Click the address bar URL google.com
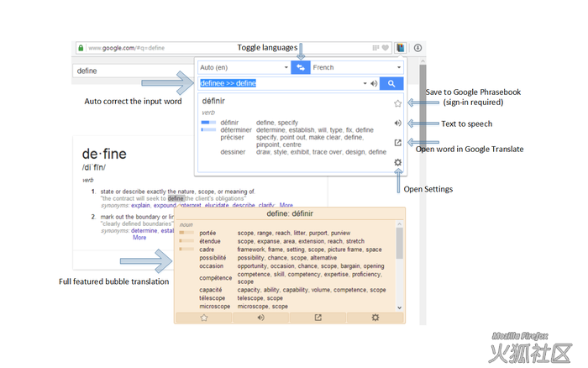The width and height of the screenshot is (588, 368). coord(126,48)
